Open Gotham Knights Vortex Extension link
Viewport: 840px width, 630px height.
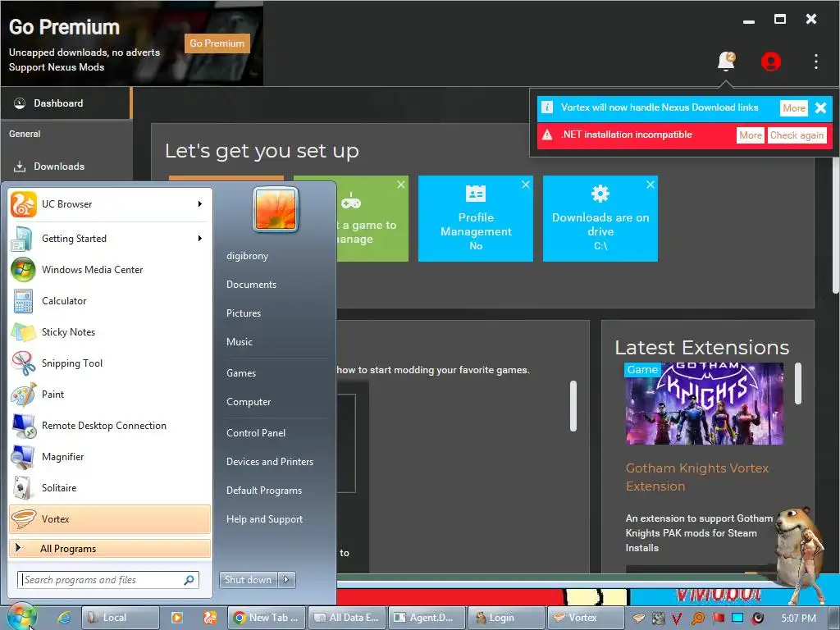click(697, 477)
